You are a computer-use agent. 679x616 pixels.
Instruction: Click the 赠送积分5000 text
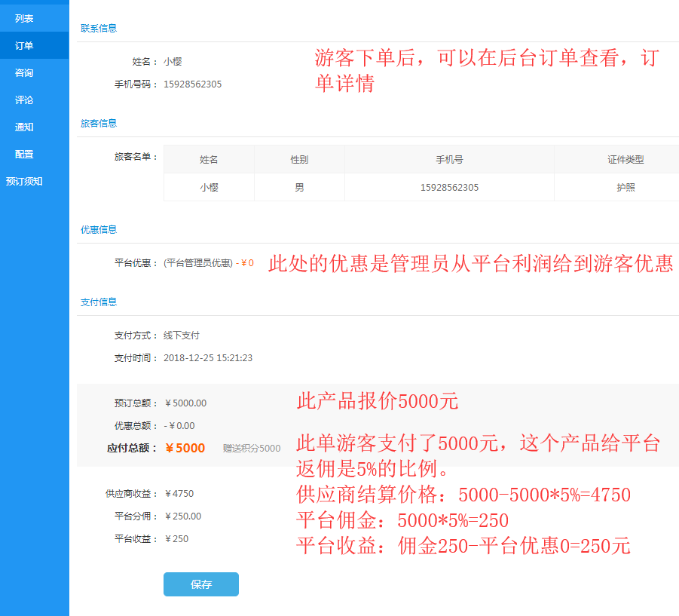click(x=252, y=449)
